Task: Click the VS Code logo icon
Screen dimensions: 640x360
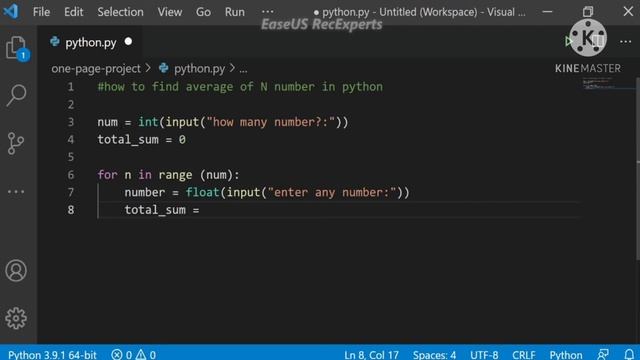Action: tap(11, 11)
